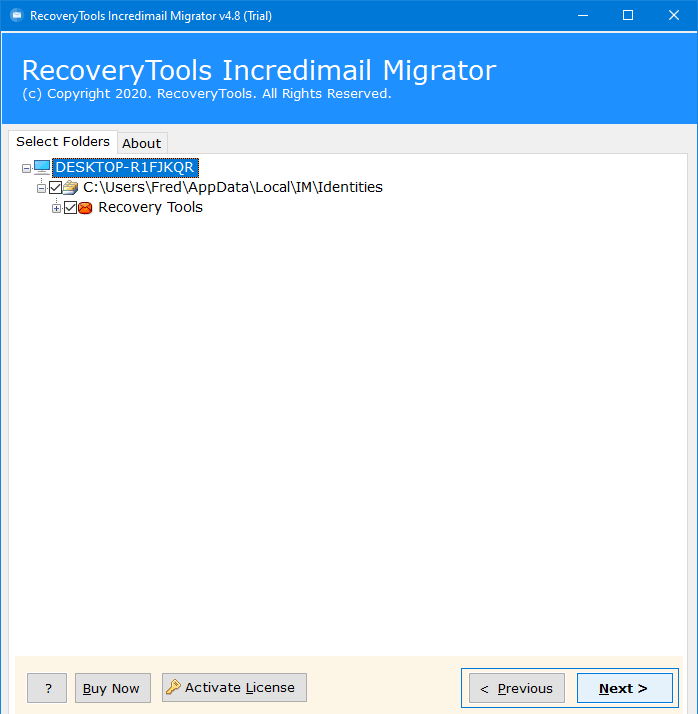This screenshot has width=698, height=714.
Task: Collapse the Identities path node
Action: pos(41,188)
